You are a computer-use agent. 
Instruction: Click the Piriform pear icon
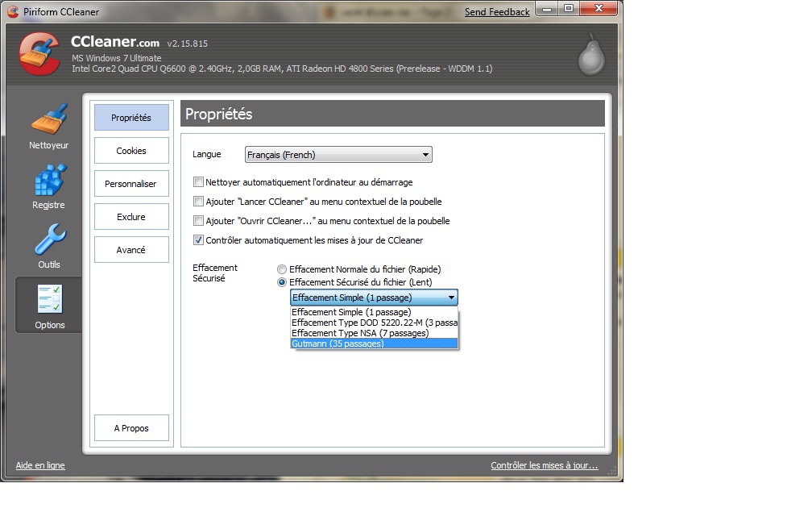tap(591, 55)
